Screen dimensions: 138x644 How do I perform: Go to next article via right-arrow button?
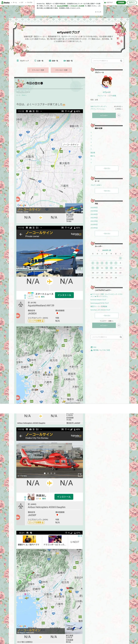pyautogui.click(x=61, y=70)
